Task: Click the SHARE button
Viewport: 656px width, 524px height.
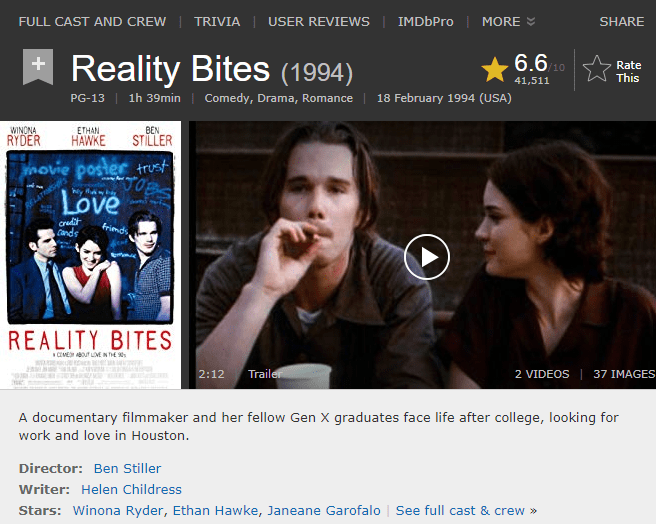Action: (621, 21)
